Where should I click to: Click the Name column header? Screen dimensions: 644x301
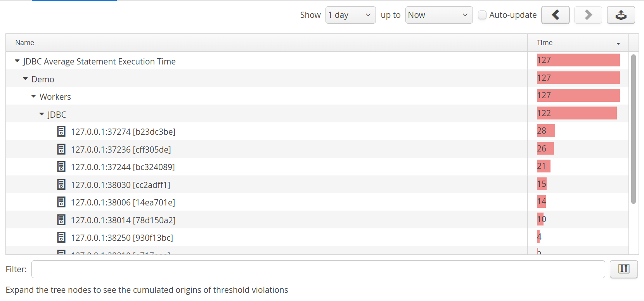click(x=25, y=43)
